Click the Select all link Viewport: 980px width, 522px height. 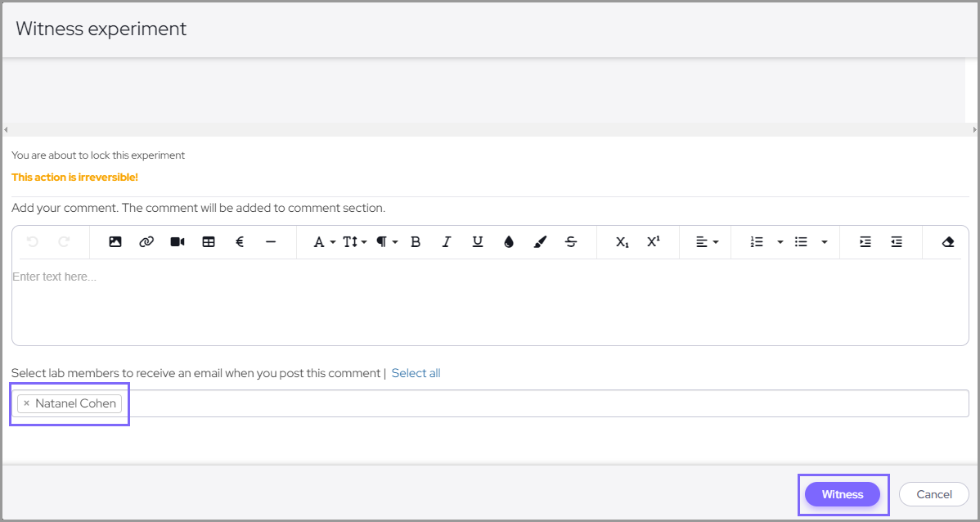coord(416,373)
